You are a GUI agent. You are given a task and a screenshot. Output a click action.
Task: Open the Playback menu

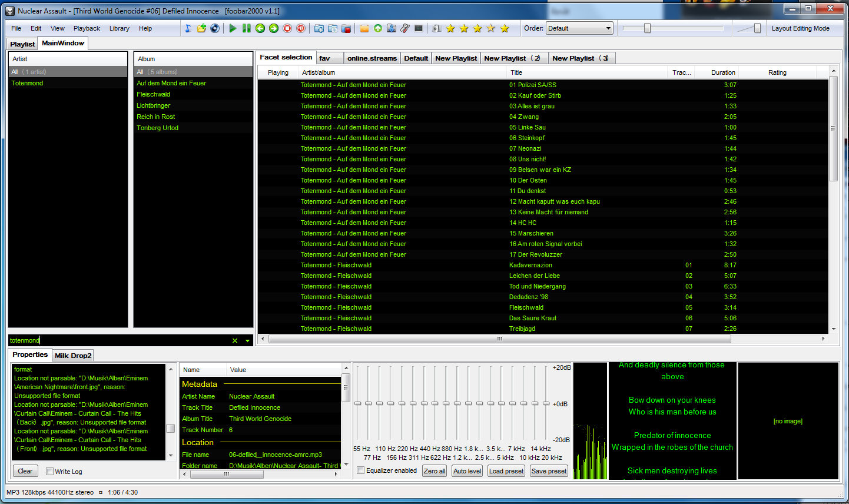[87, 28]
